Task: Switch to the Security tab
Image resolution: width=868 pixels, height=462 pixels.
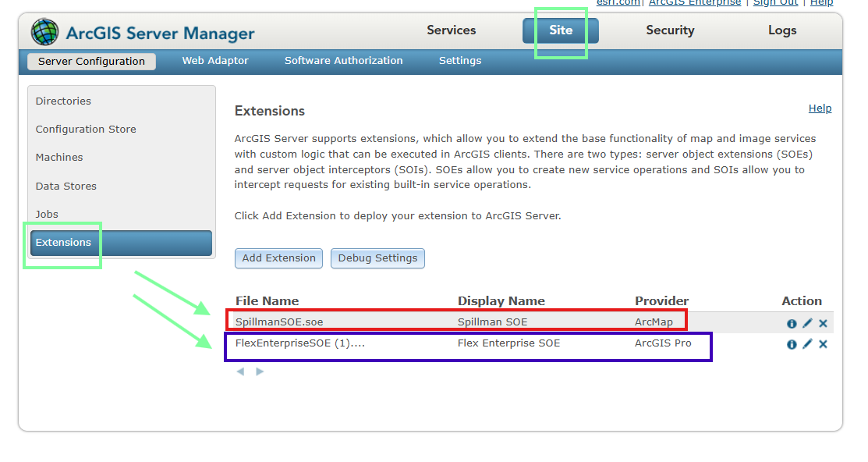Action: pos(670,30)
